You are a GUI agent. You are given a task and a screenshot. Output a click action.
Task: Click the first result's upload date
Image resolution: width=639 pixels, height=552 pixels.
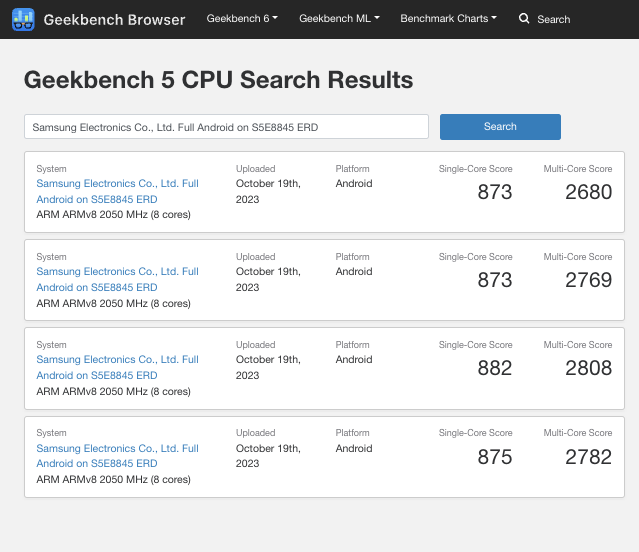click(x=268, y=191)
